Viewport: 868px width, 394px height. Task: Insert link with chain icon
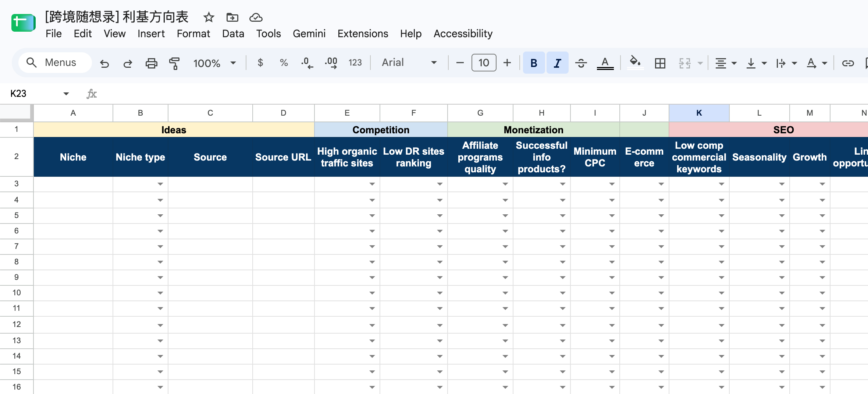[848, 63]
